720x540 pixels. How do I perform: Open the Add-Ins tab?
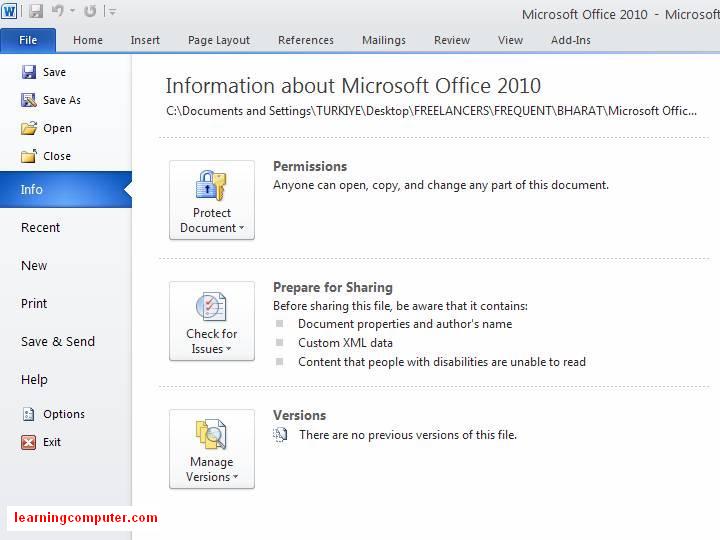(x=571, y=40)
